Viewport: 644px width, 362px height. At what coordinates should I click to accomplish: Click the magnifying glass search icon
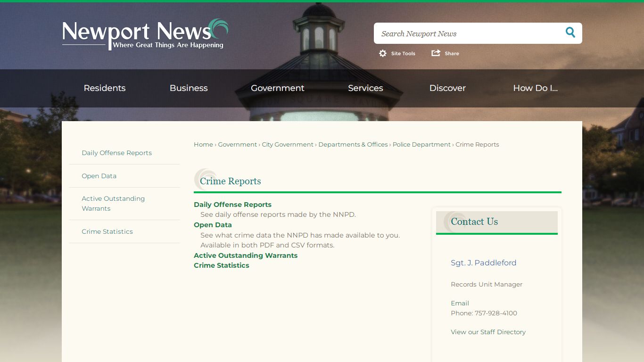pyautogui.click(x=570, y=33)
